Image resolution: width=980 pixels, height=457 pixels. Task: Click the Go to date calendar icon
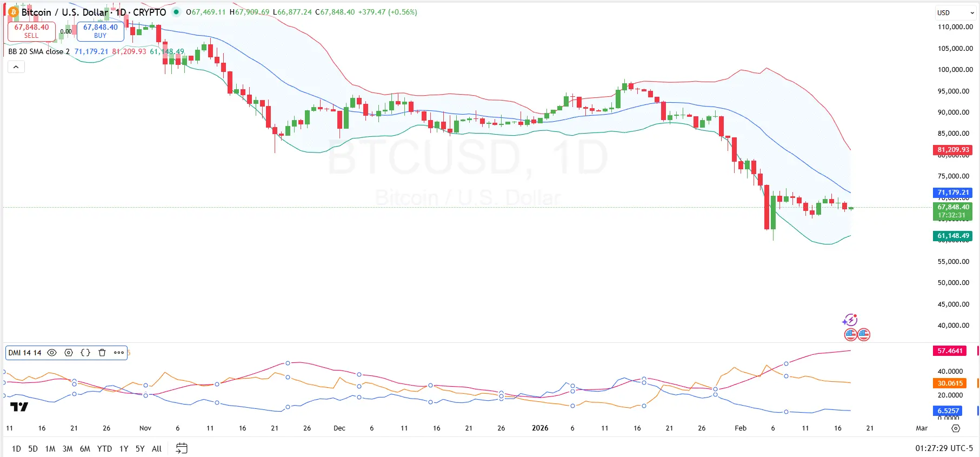click(182, 448)
